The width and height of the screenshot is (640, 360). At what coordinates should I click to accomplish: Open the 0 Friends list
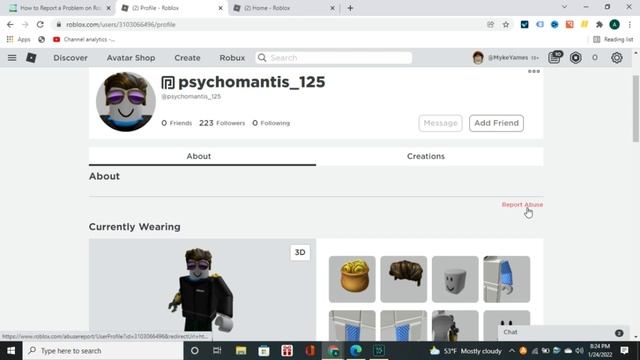(176, 123)
